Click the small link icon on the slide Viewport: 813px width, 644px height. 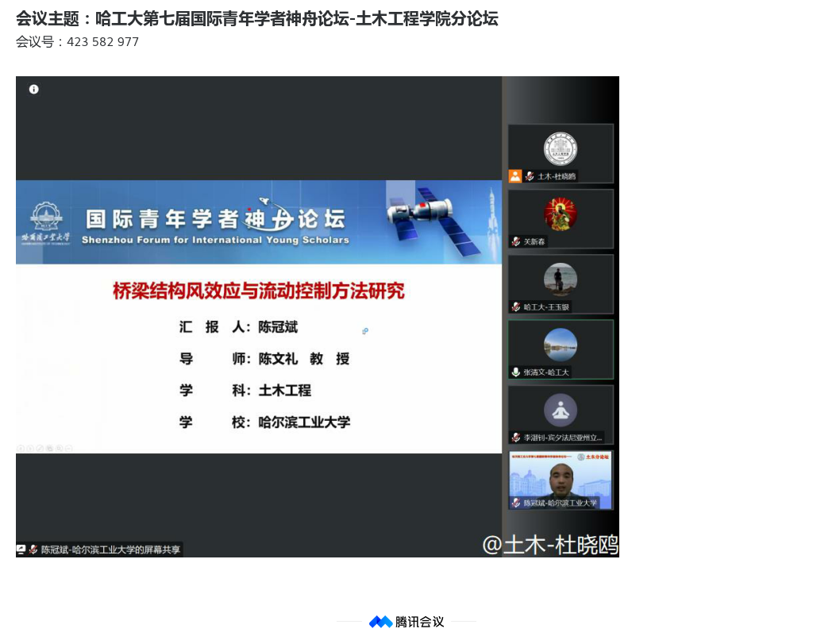pyautogui.click(x=365, y=331)
